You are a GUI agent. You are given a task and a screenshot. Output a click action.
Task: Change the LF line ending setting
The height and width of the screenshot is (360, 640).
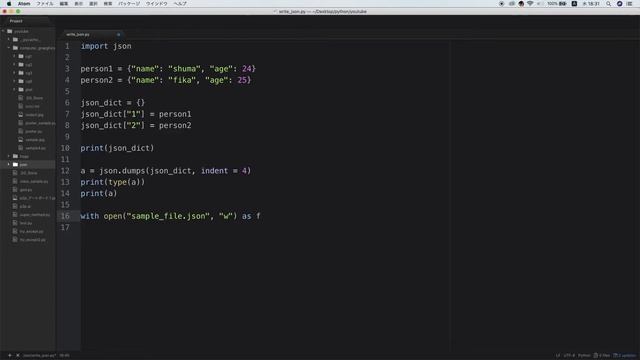(558, 356)
